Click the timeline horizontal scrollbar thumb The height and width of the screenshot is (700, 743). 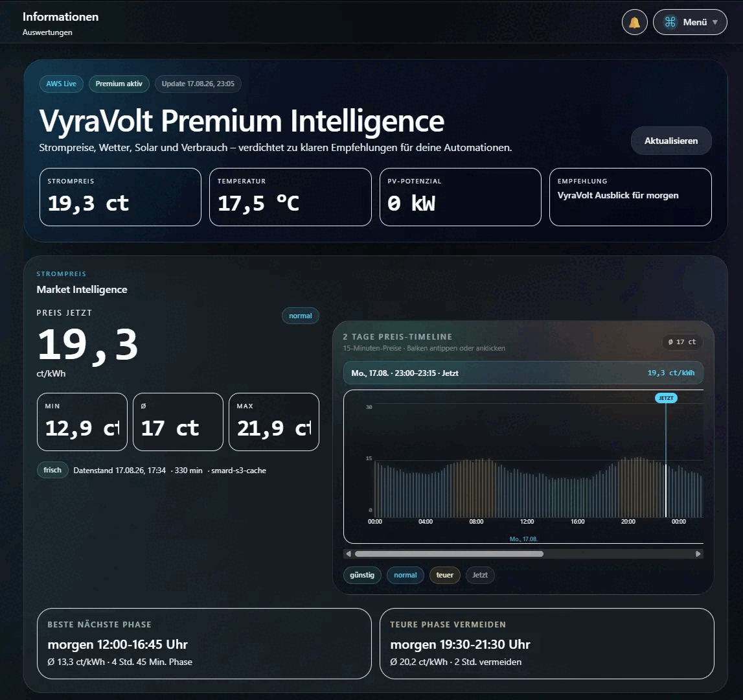point(449,554)
